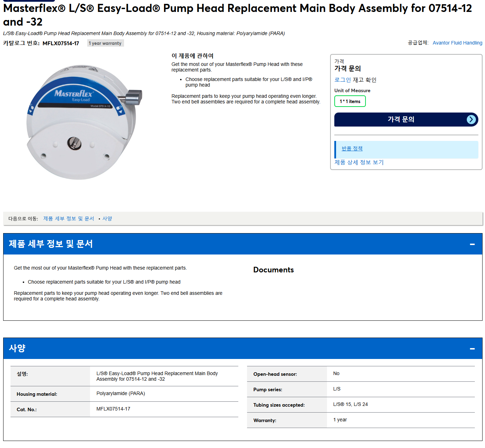Collapse the 제품 세부 정보 및 문서 section

(x=472, y=244)
